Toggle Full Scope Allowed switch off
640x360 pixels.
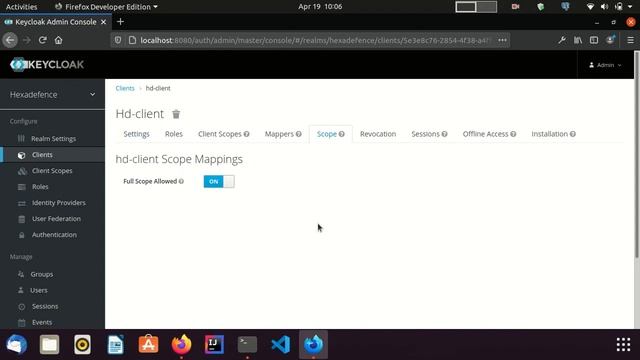(219, 182)
